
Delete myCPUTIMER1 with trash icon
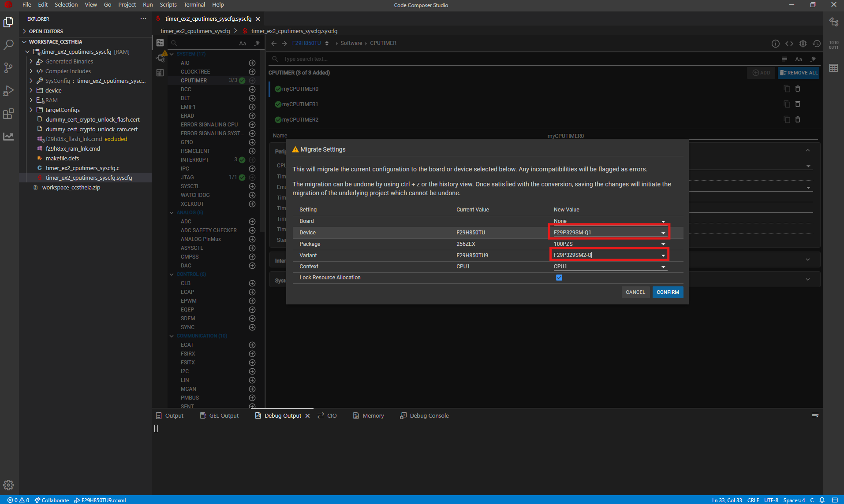[x=797, y=104]
